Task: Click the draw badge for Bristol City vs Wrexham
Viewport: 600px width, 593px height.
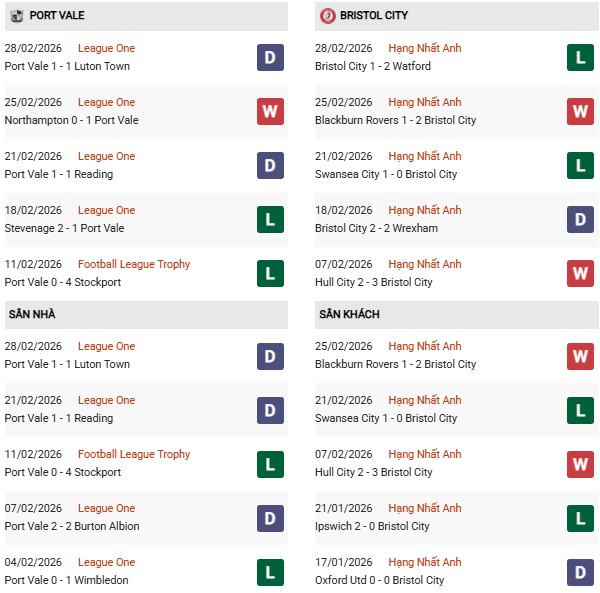Action: point(581,220)
